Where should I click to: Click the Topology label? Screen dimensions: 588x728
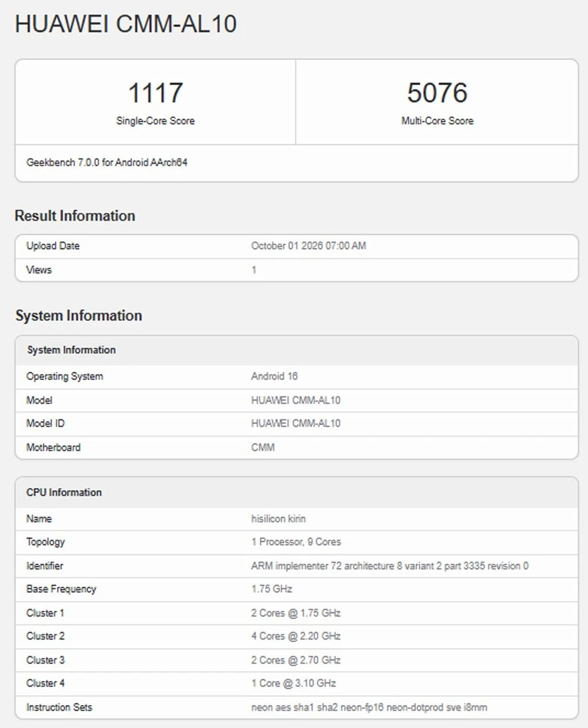45,542
